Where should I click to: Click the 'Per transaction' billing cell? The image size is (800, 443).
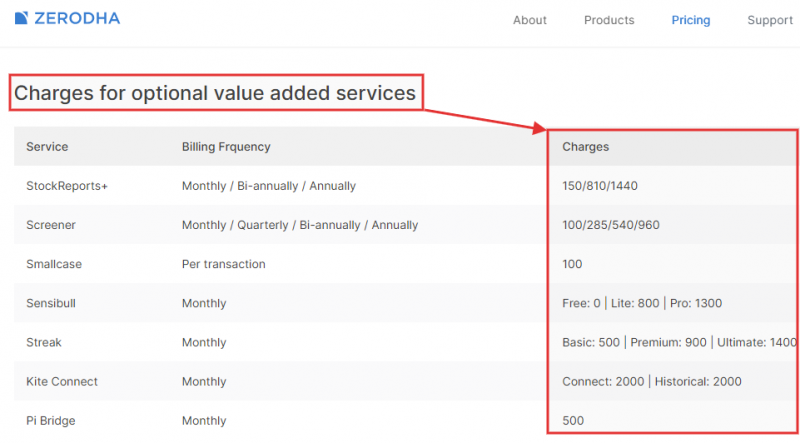coord(223,264)
